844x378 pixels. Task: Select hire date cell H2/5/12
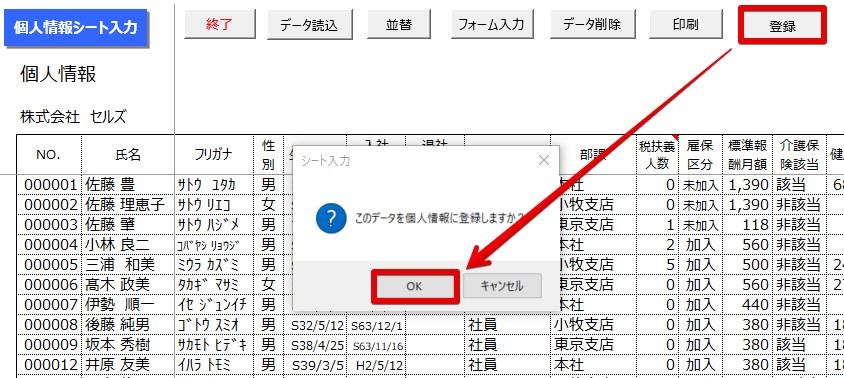[x=377, y=365]
